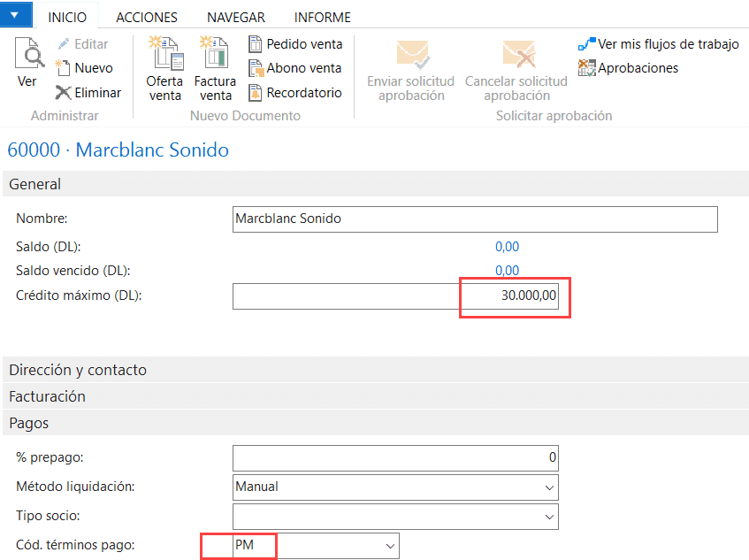Eliminar the current customer record
This screenshot has width=749, height=560.
[x=92, y=92]
